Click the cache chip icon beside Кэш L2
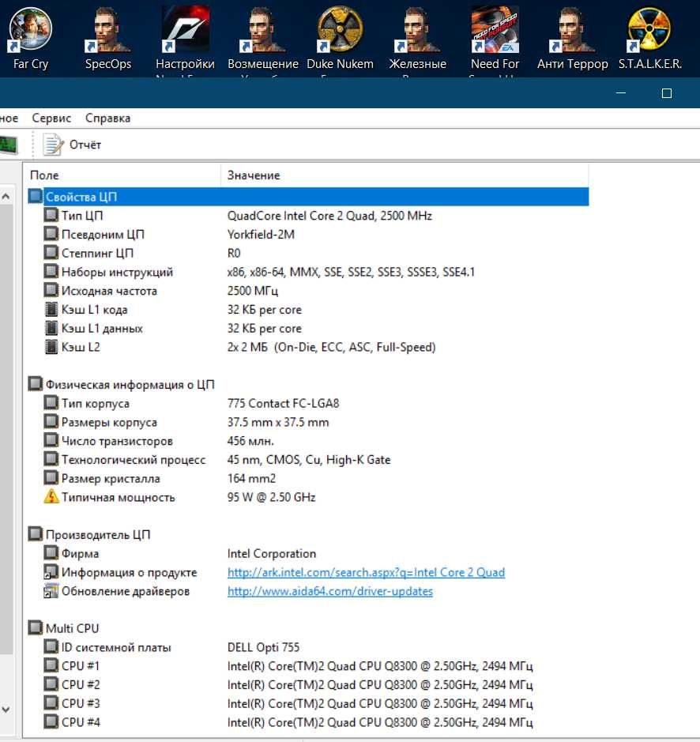 point(51,347)
